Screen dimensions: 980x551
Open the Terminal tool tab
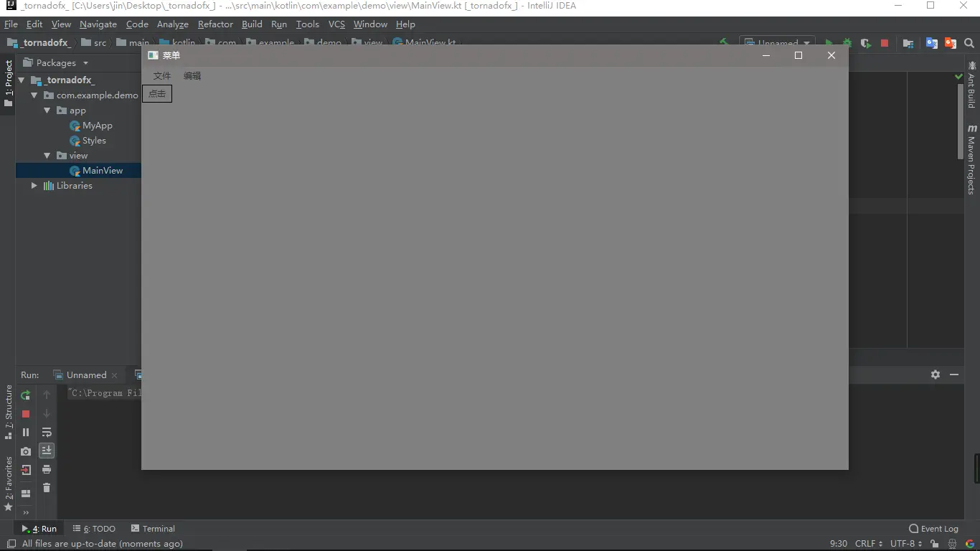pos(153,529)
